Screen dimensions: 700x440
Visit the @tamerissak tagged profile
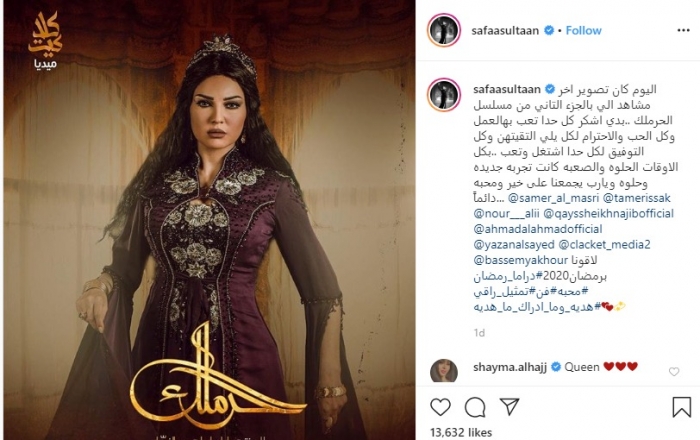(637, 198)
